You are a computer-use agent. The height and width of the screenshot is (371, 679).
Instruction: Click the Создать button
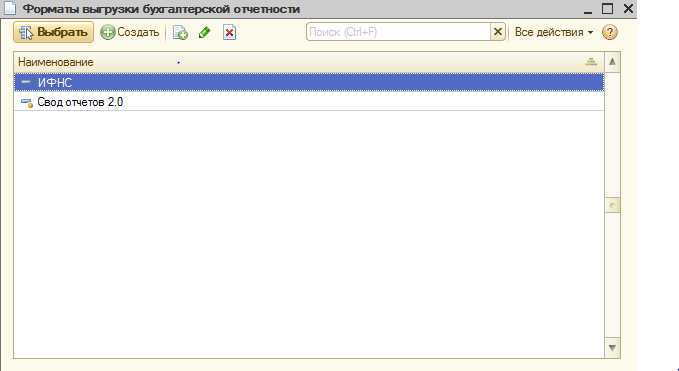pos(130,32)
